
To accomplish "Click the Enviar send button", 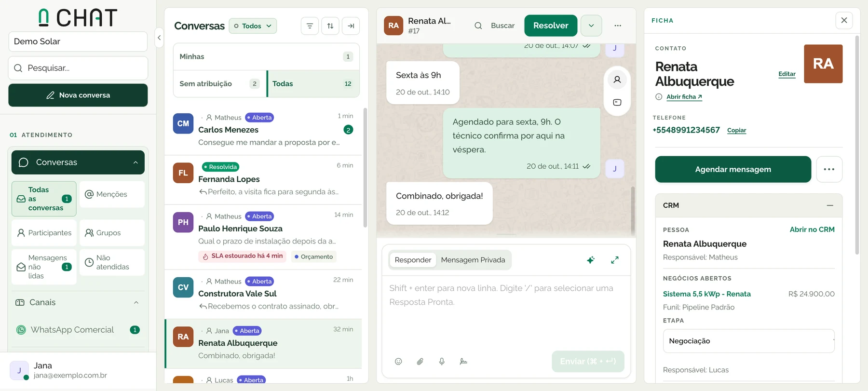I will (588, 361).
